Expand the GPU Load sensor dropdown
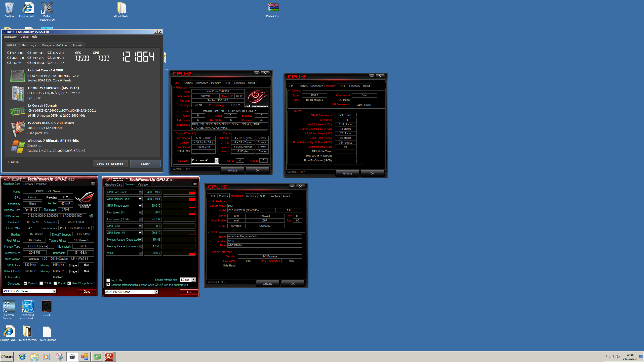 (x=140, y=226)
